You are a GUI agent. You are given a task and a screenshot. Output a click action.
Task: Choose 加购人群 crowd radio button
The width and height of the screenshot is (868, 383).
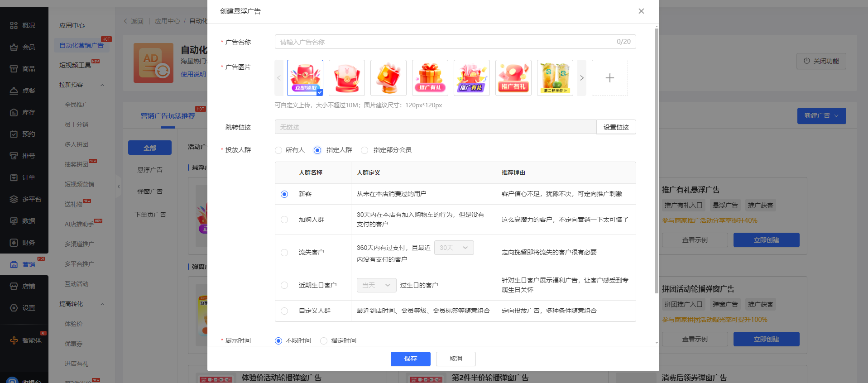coord(284,220)
